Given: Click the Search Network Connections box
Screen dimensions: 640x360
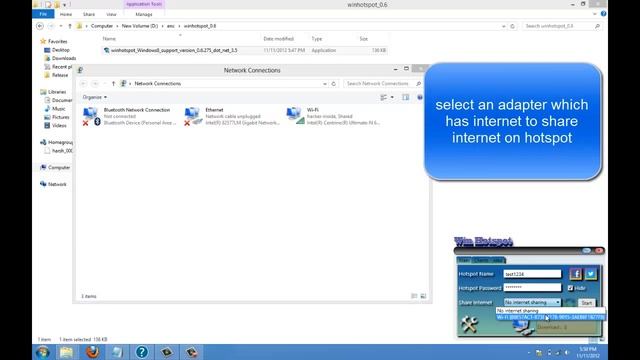Looking at the screenshot, I should 382,84.
